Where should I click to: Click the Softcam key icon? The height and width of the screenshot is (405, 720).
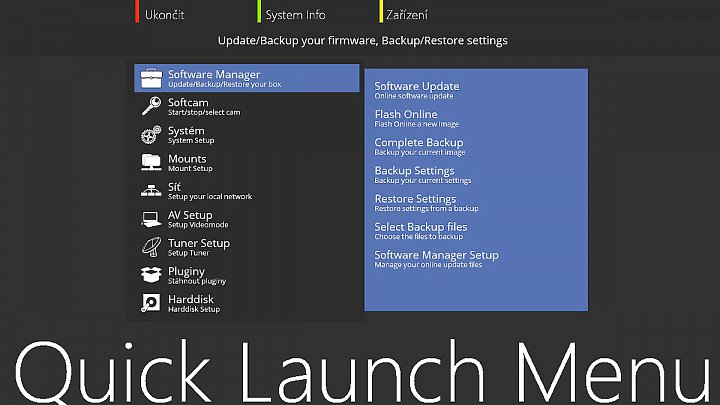(x=151, y=106)
